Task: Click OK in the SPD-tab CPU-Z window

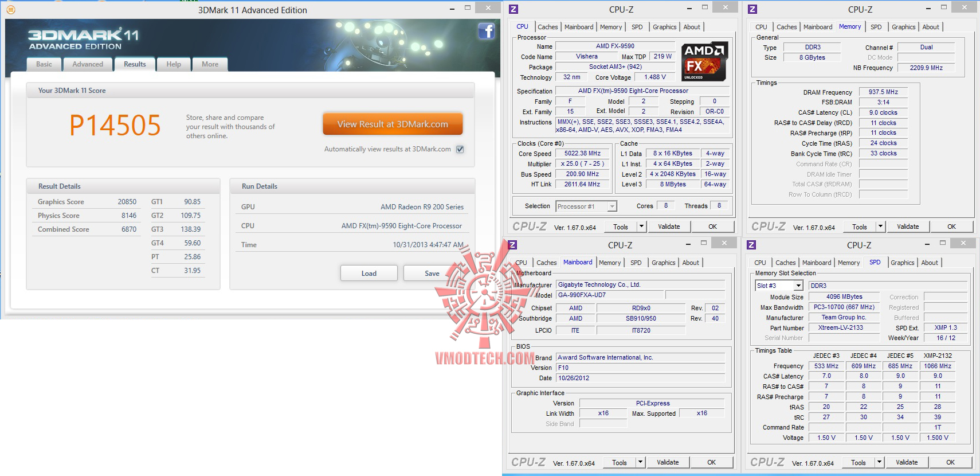Action: coord(950,462)
